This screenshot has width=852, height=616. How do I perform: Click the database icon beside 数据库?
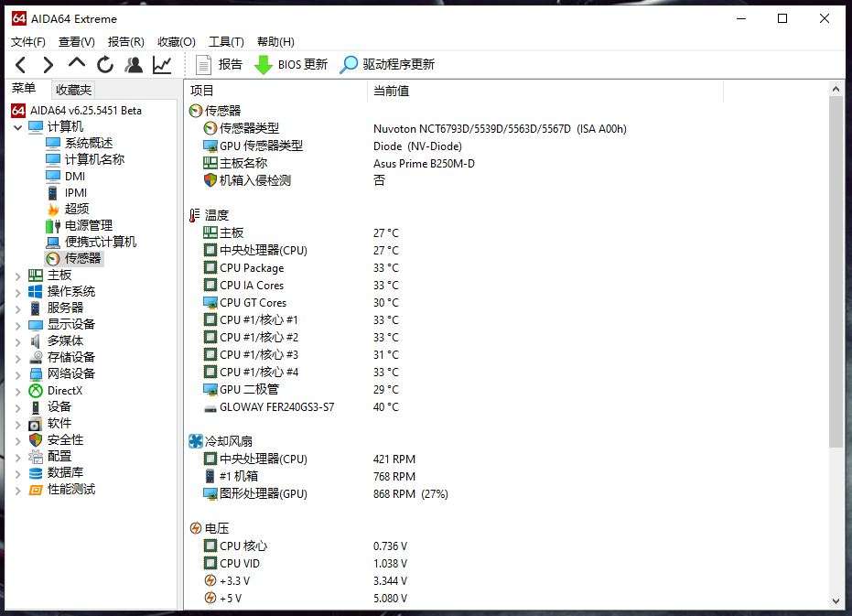coord(36,473)
